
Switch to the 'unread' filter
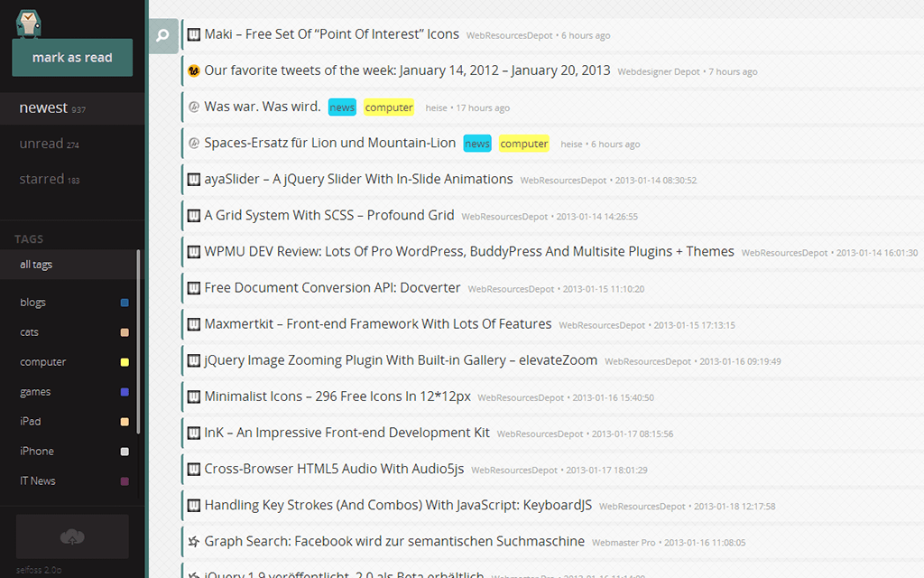click(42, 144)
